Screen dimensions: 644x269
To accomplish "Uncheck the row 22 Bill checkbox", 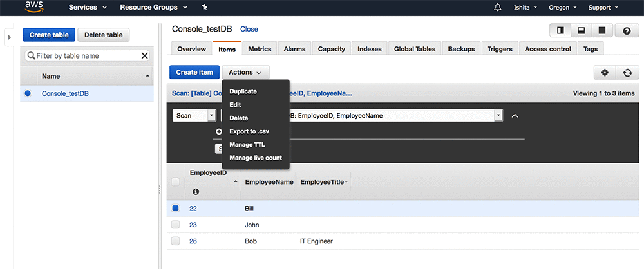I will 175,209.
